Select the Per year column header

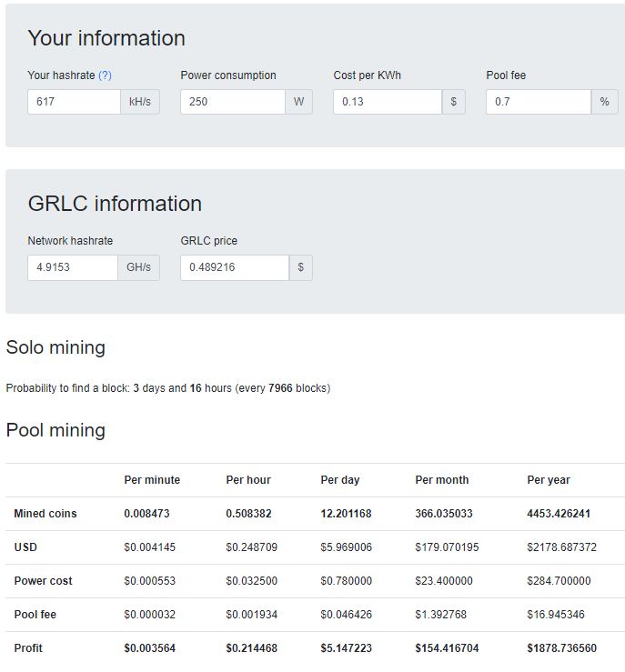click(549, 480)
